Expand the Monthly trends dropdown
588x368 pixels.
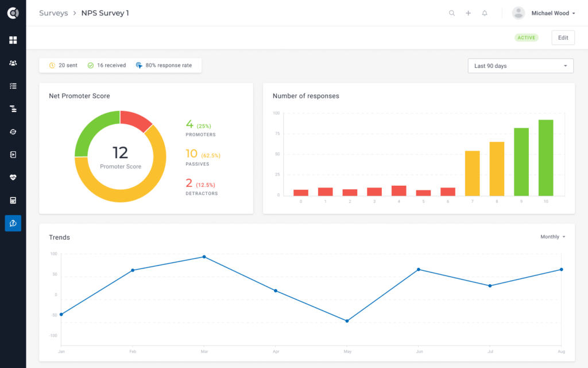tap(552, 237)
